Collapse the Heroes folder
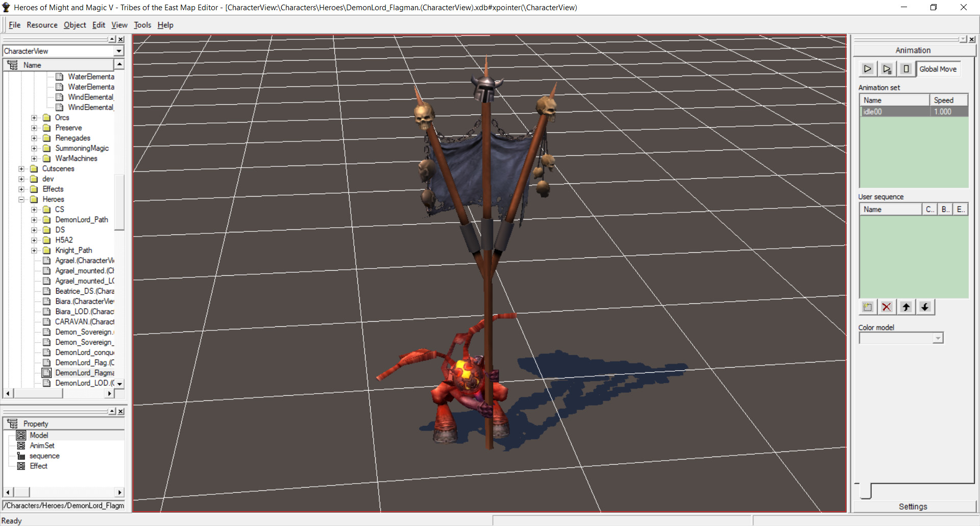 (21, 199)
